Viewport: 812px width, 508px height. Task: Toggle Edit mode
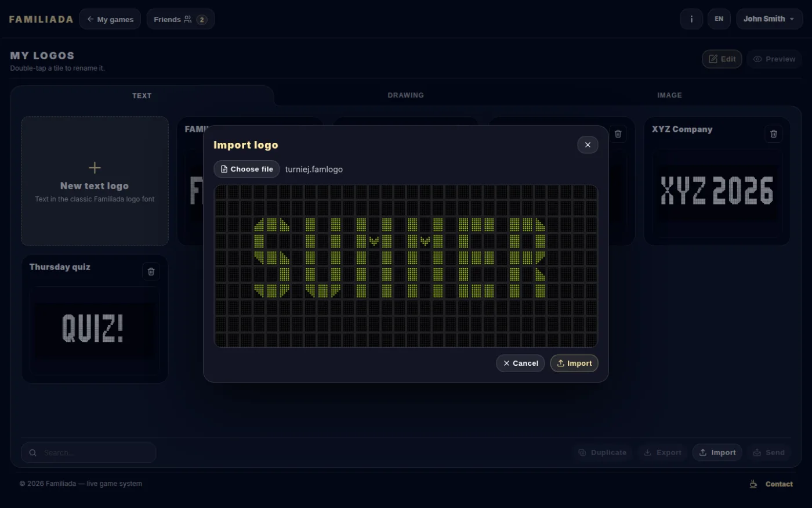[722, 59]
